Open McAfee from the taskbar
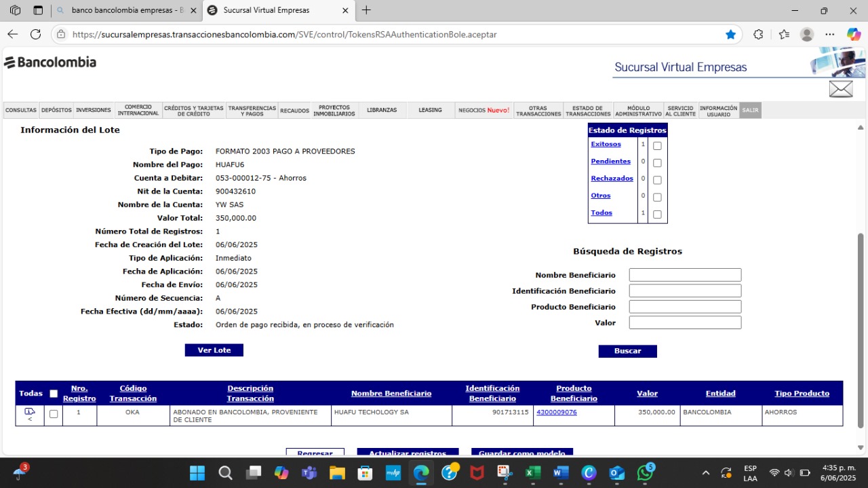The image size is (868, 488). click(x=477, y=472)
